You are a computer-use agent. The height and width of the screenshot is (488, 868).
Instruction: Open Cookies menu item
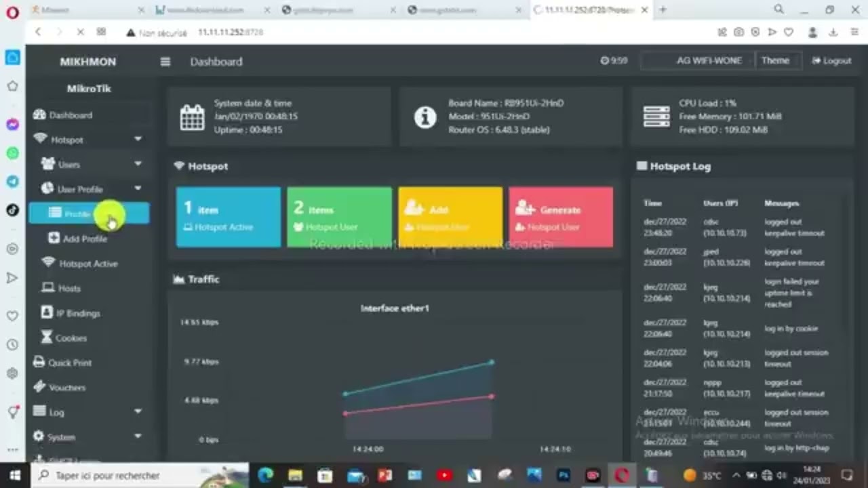tap(89, 338)
